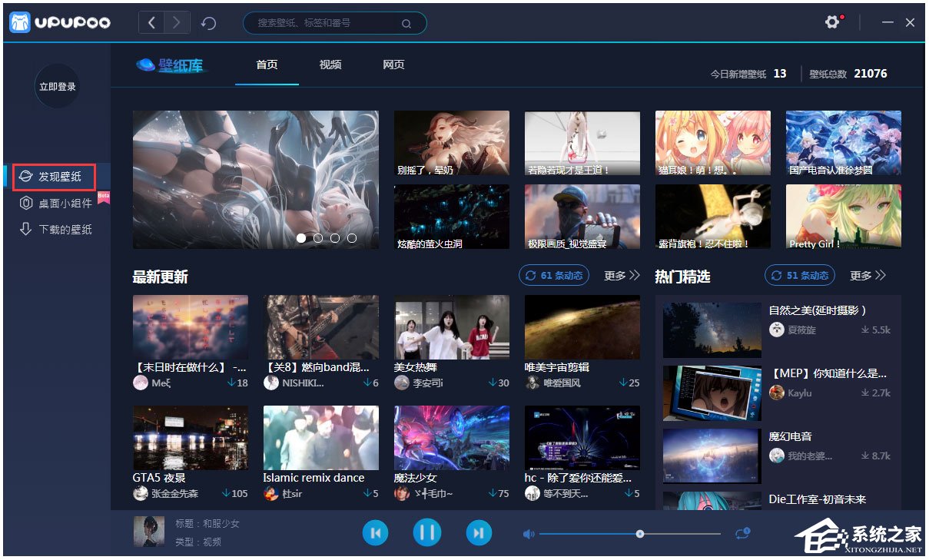Go back with the left arrow button
929x560 pixels.
151,22
